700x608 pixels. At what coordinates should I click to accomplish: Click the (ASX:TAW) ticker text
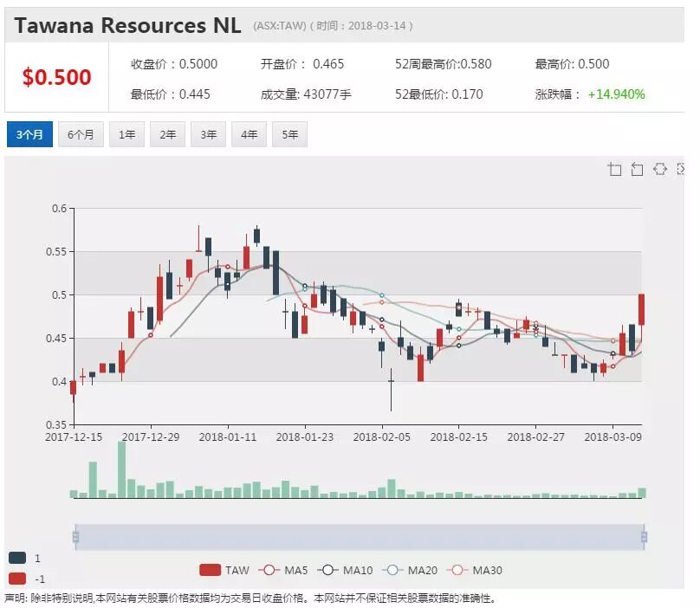point(280,26)
